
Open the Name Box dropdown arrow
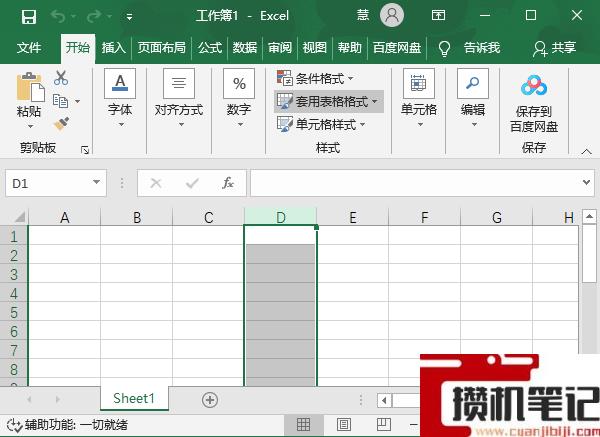point(96,182)
